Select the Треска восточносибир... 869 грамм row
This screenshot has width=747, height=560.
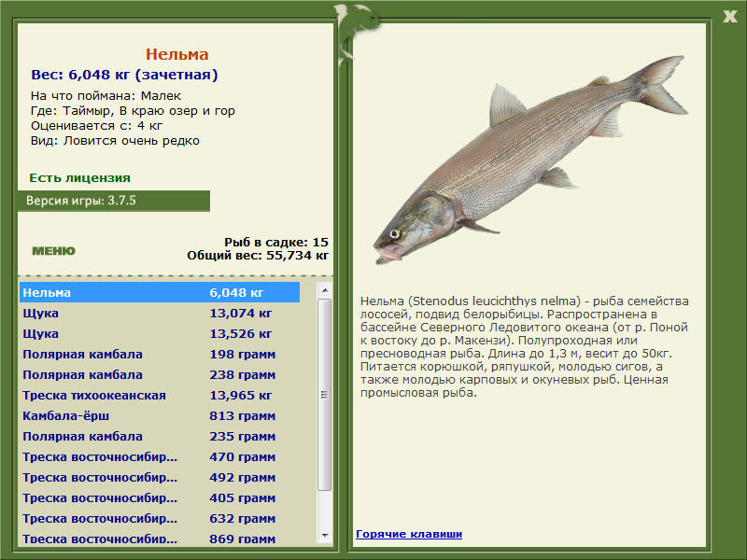coord(160,538)
